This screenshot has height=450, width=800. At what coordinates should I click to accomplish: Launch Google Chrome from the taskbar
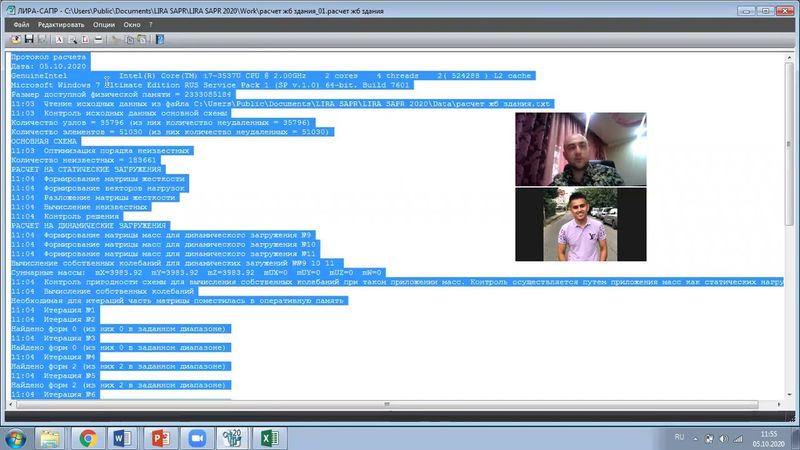tap(88, 437)
